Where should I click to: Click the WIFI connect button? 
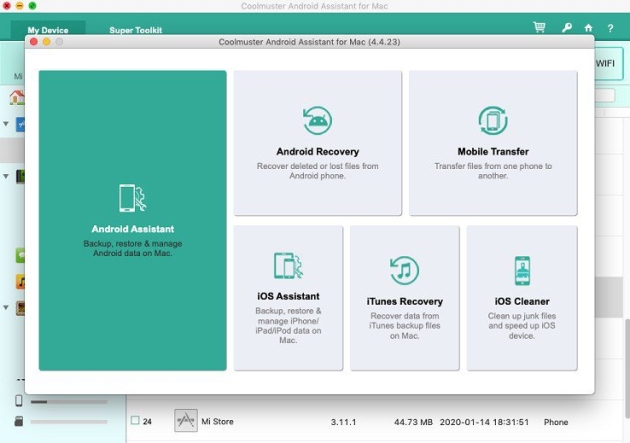(608, 63)
